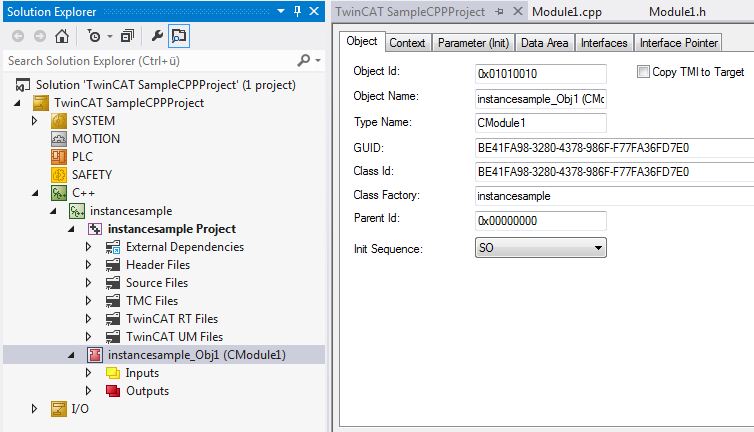This screenshot has height=432, width=754.
Task: Click the TwinCAT SampleCPPProject project icon
Action: (x=41, y=103)
